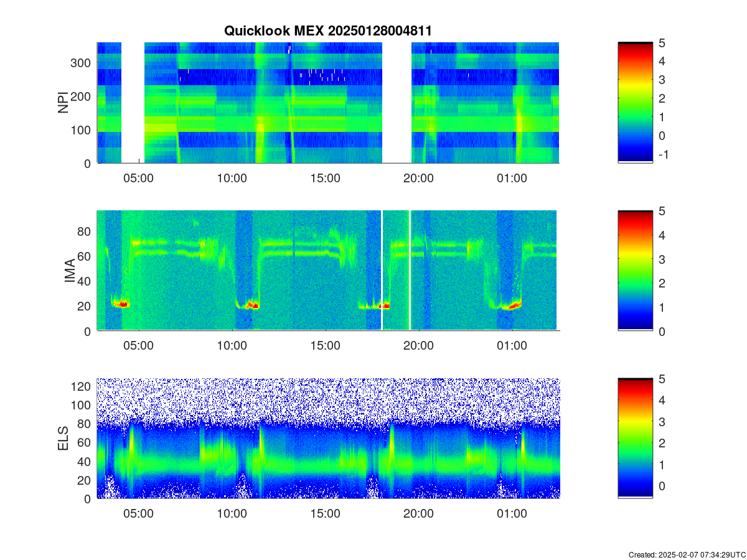The width and height of the screenshot is (747, 560).
Task: Click "10:00" under the NPI plot
Action: pos(232,178)
